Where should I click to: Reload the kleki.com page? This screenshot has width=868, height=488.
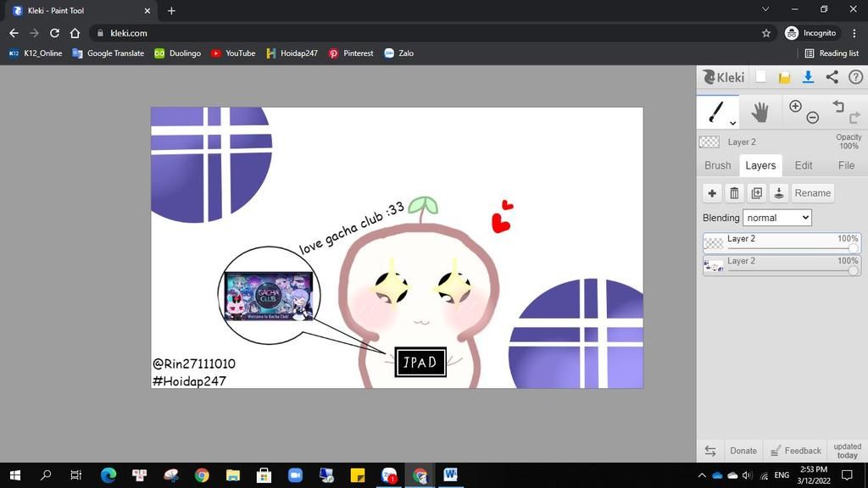click(54, 33)
